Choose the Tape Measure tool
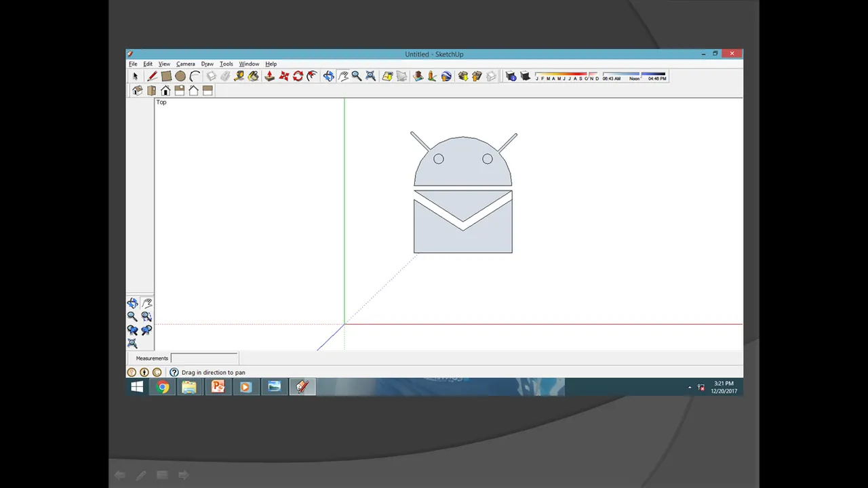 pos(239,77)
